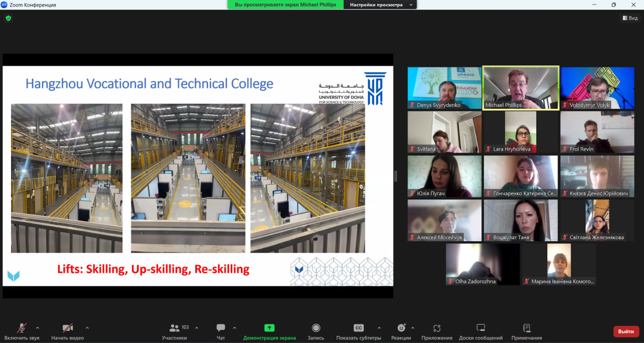Expand audio options arrow beside microphone

37,327
